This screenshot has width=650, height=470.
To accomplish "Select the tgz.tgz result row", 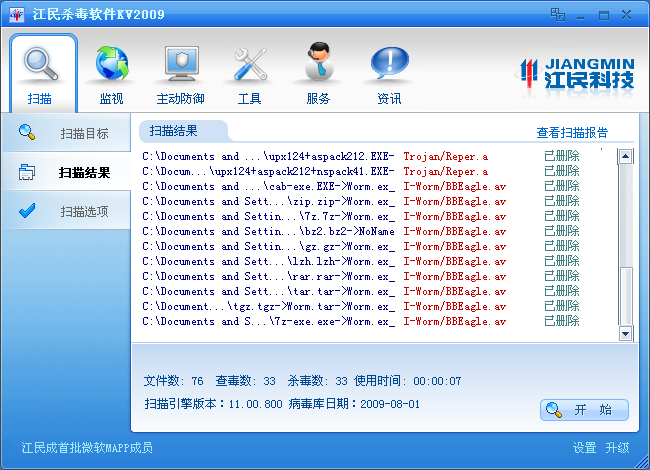I will click(x=361, y=306).
